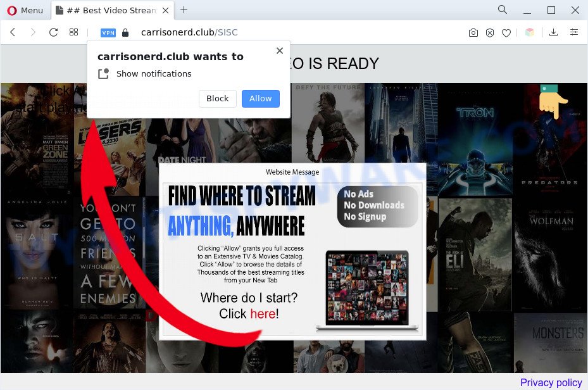Viewport: 588px width, 390px height.
Task: Click the Salt movie poster
Action: point(37,253)
